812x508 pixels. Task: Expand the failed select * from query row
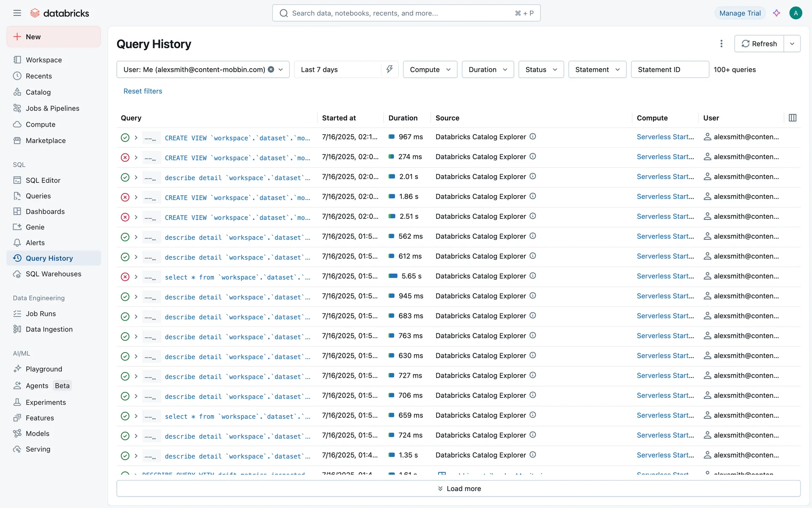click(136, 277)
